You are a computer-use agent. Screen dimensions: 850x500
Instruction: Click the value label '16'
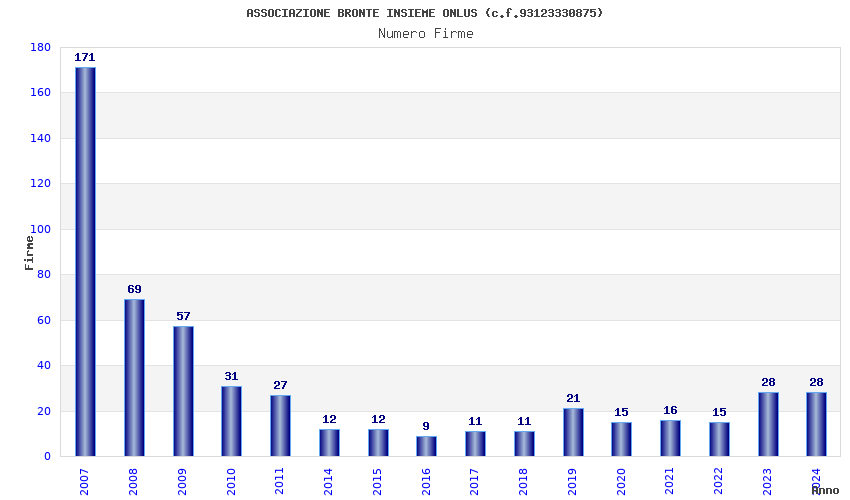pyautogui.click(x=671, y=410)
